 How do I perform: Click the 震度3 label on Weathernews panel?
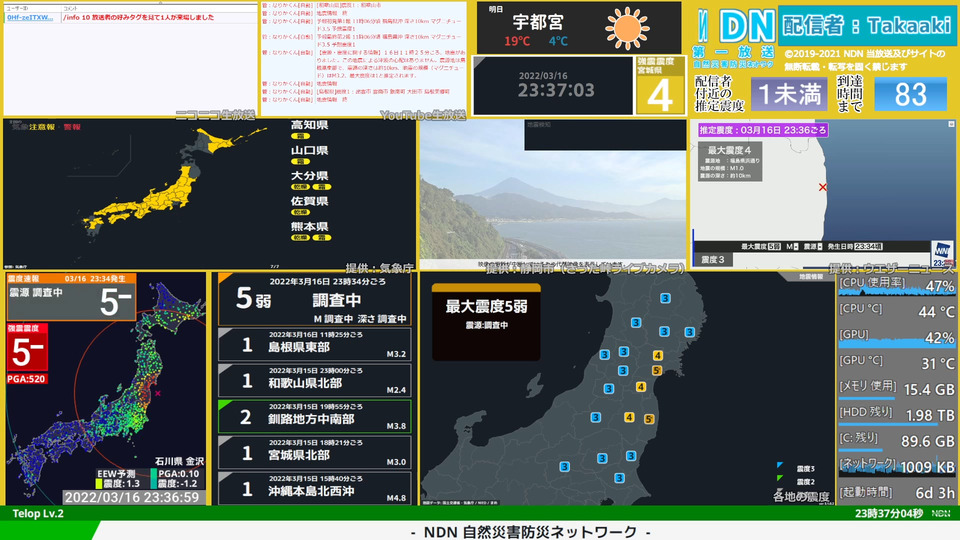click(x=713, y=260)
